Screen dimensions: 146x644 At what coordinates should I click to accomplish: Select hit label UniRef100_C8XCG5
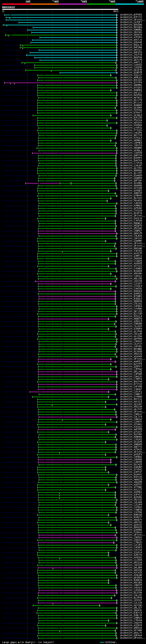131,281
